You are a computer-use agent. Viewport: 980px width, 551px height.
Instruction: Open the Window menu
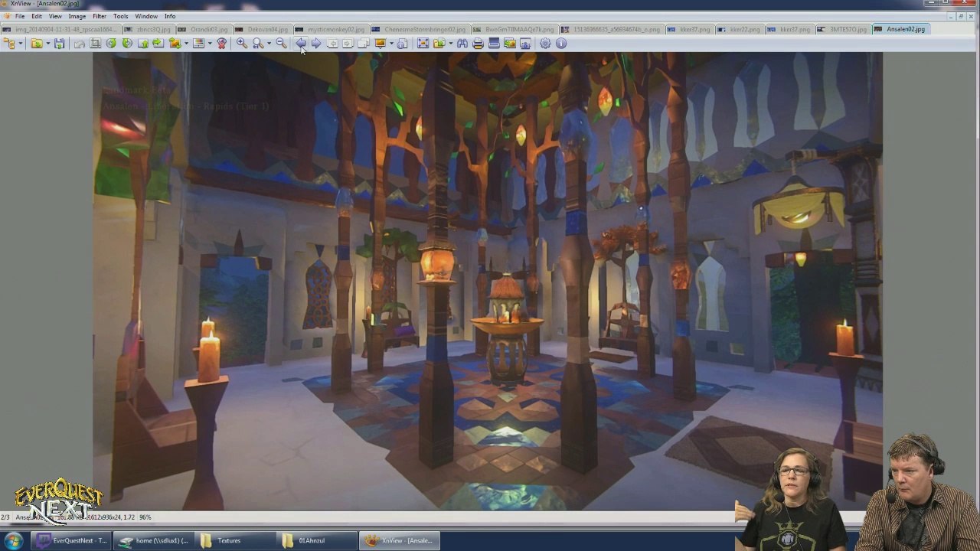pyautogui.click(x=146, y=16)
